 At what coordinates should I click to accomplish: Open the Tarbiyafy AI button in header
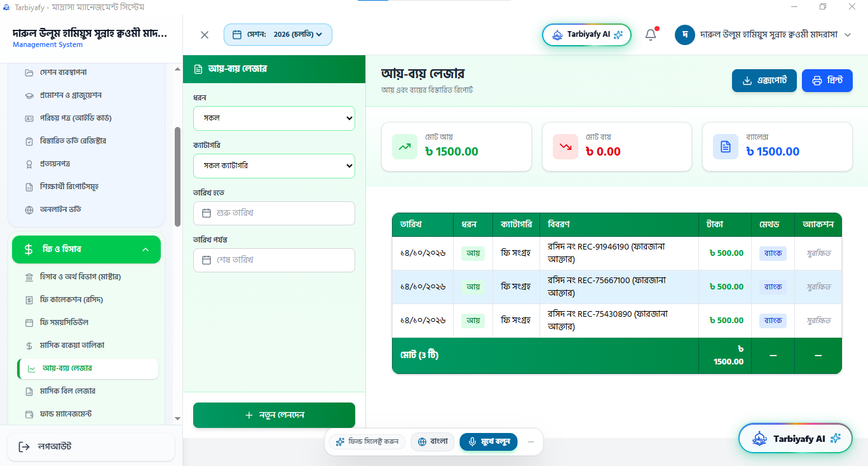click(x=587, y=34)
